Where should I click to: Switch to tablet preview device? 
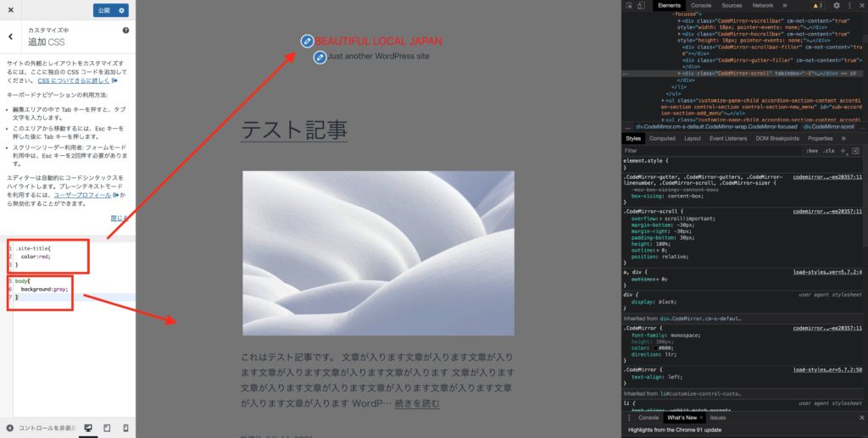107,428
